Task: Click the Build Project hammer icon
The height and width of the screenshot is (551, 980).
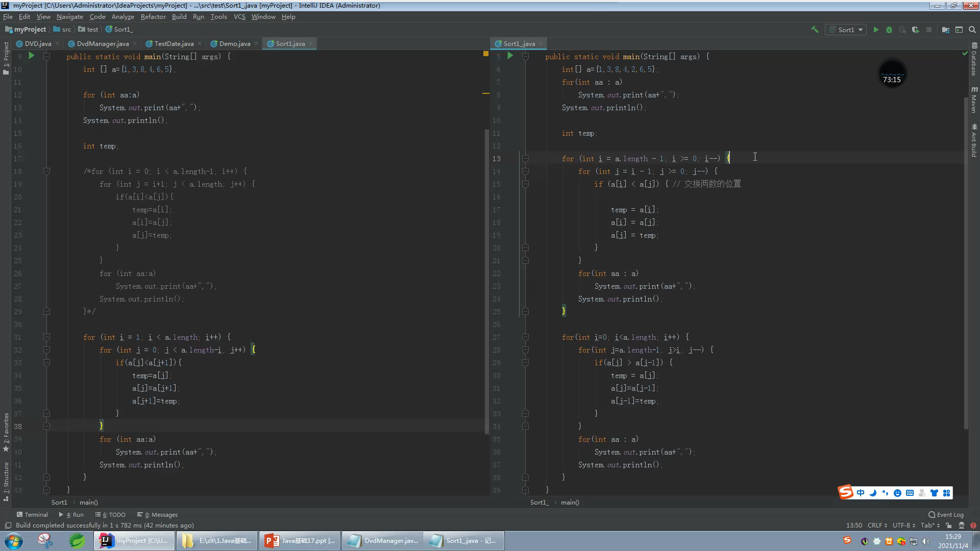Action: coord(815,30)
